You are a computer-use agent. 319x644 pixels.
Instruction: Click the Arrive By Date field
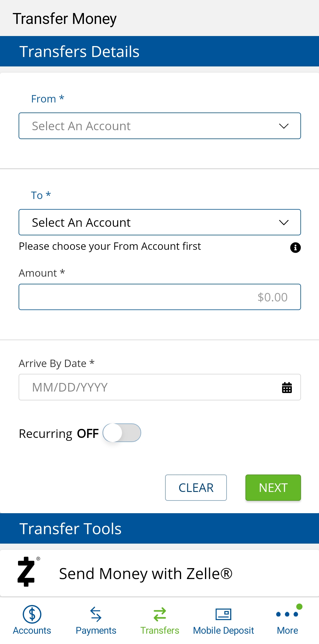[160, 387]
